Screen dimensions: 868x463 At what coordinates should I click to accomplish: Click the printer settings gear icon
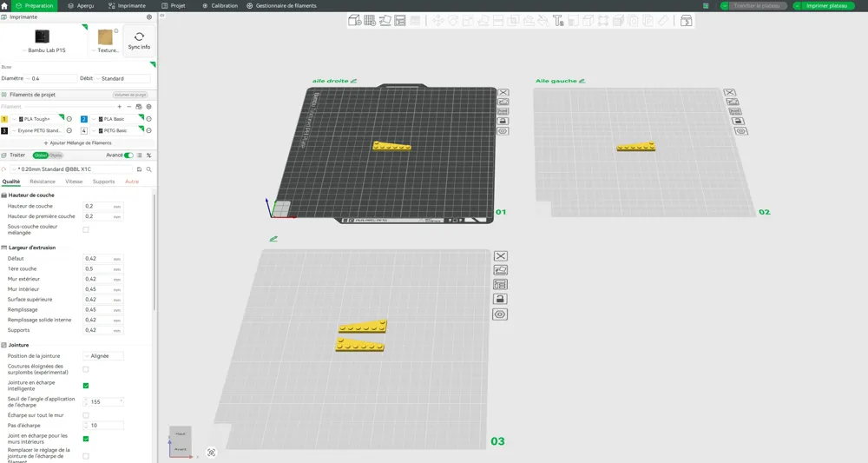coord(149,17)
